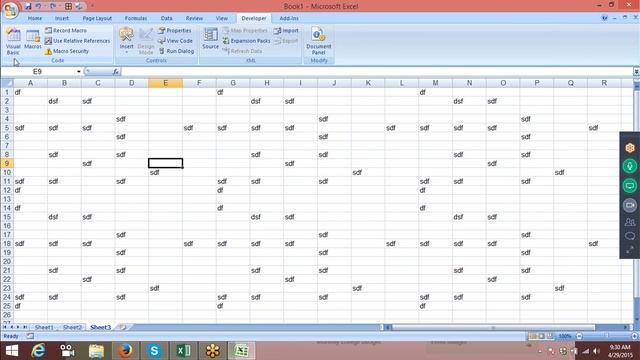The height and width of the screenshot is (360, 640).
Task: Click the Office button
Action: coord(10,10)
